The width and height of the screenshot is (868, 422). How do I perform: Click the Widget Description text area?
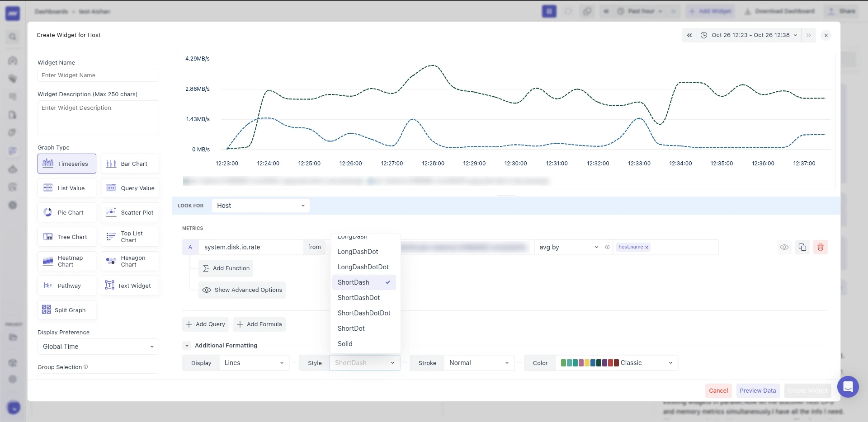[x=98, y=117]
